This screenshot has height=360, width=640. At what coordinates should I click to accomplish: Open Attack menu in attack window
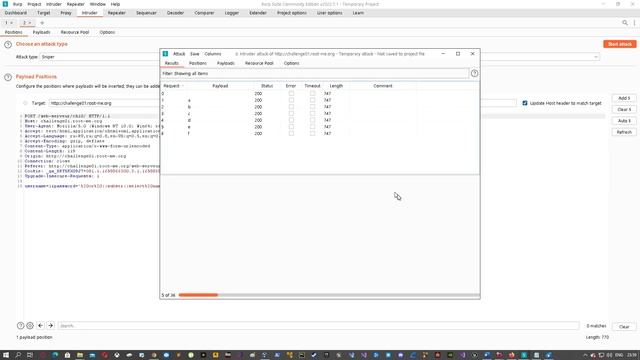pos(179,54)
